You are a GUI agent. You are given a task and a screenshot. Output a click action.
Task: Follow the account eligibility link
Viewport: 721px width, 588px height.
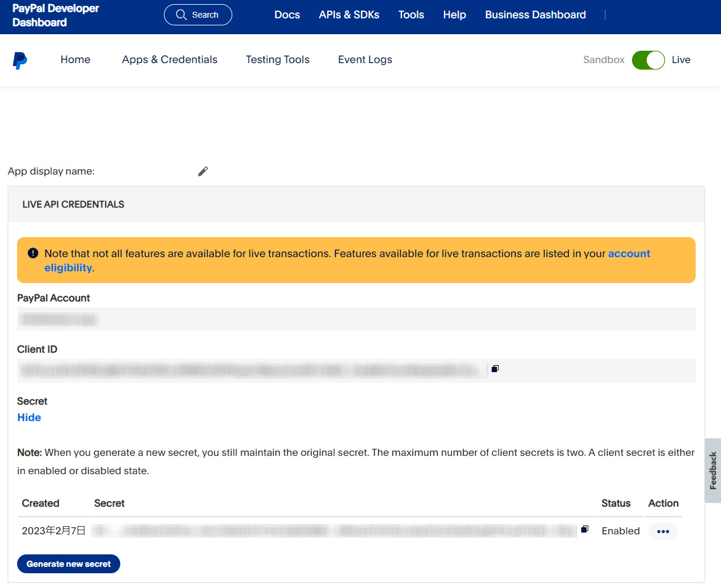tap(347, 261)
